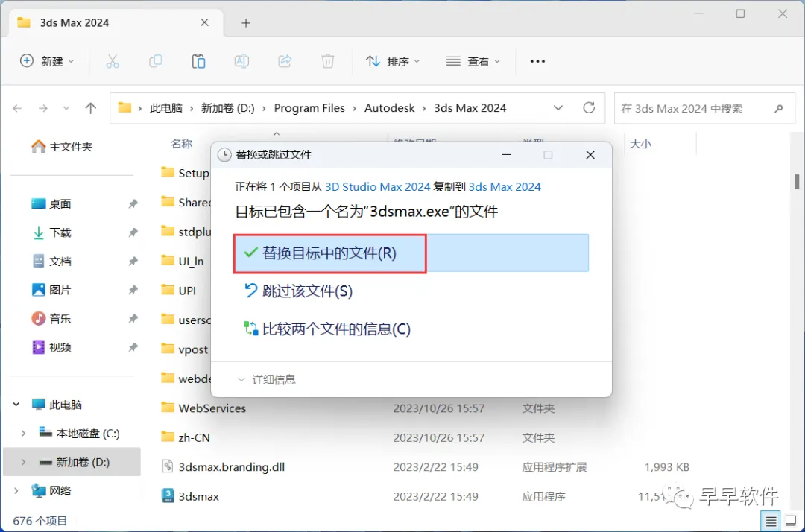The image size is (805, 532).
Task: Go up one folder level
Action: click(90, 108)
